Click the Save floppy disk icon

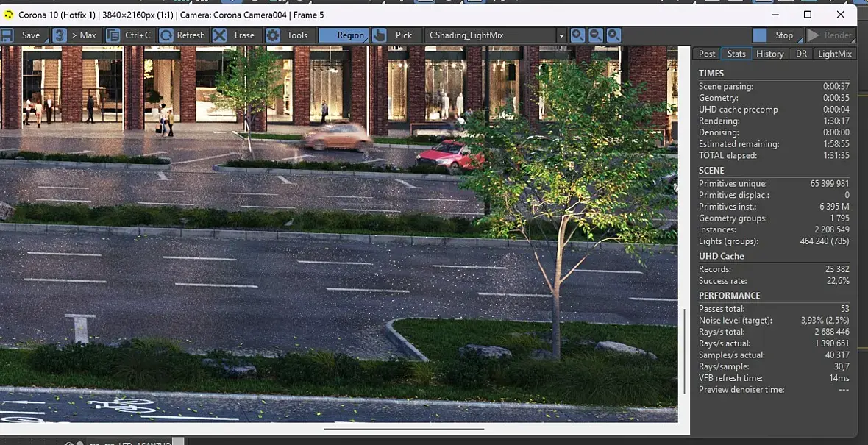(x=7, y=35)
